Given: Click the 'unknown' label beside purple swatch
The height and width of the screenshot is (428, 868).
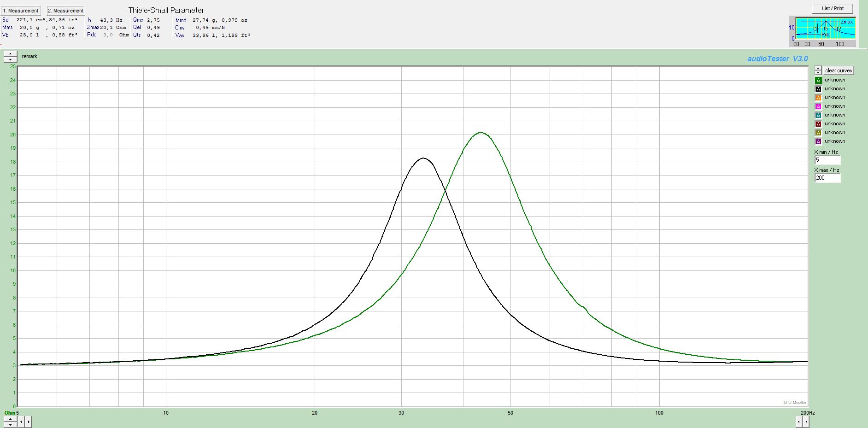Looking at the screenshot, I should click(x=835, y=141).
